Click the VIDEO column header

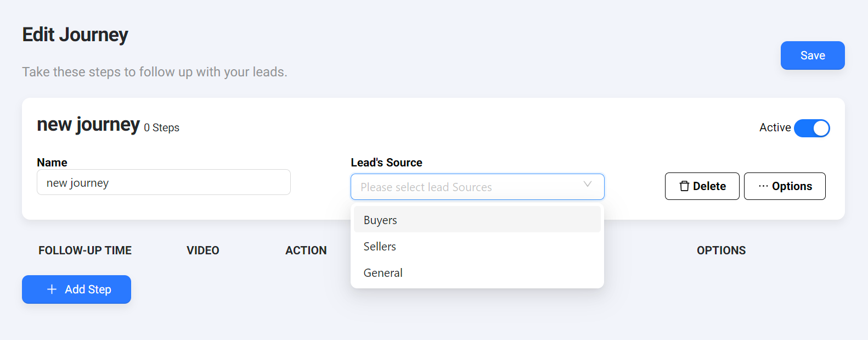[x=202, y=250]
